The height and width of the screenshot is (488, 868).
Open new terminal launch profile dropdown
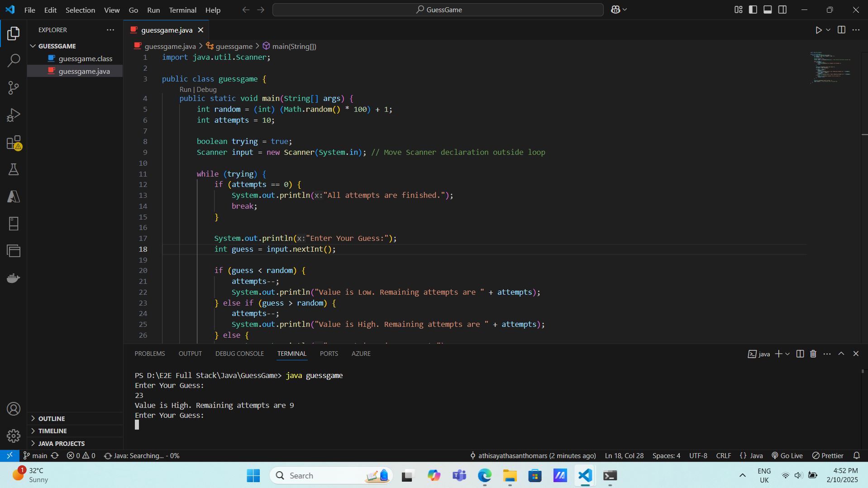(x=787, y=354)
